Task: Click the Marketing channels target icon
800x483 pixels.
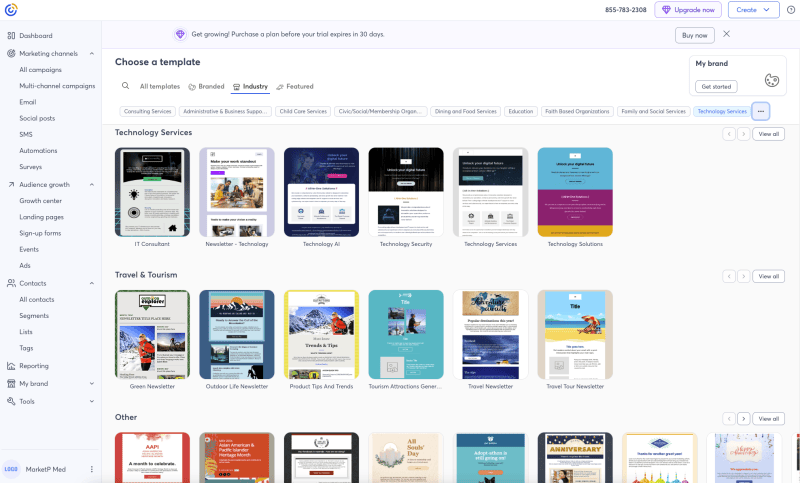Action: (x=11, y=53)
